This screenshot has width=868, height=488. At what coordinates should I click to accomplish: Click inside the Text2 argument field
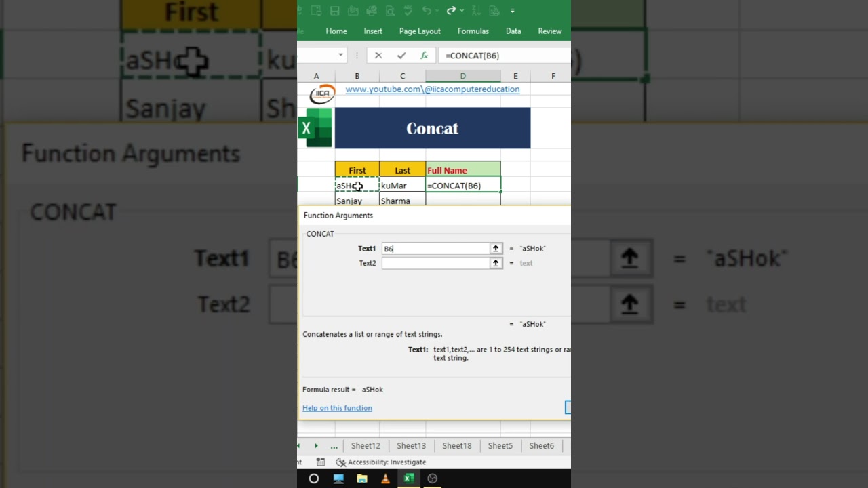point(435,263)
